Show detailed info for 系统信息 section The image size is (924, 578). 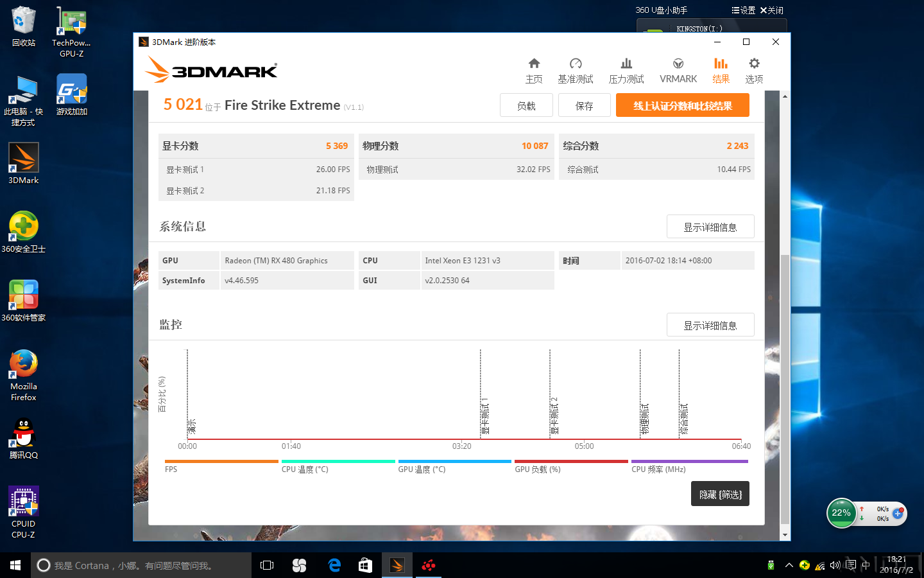710,227
